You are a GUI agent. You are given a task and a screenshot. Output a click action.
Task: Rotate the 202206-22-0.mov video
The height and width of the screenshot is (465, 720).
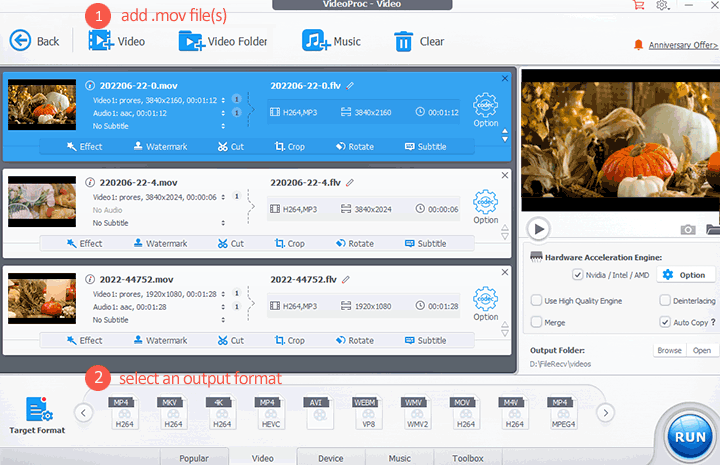coord(354,147)
